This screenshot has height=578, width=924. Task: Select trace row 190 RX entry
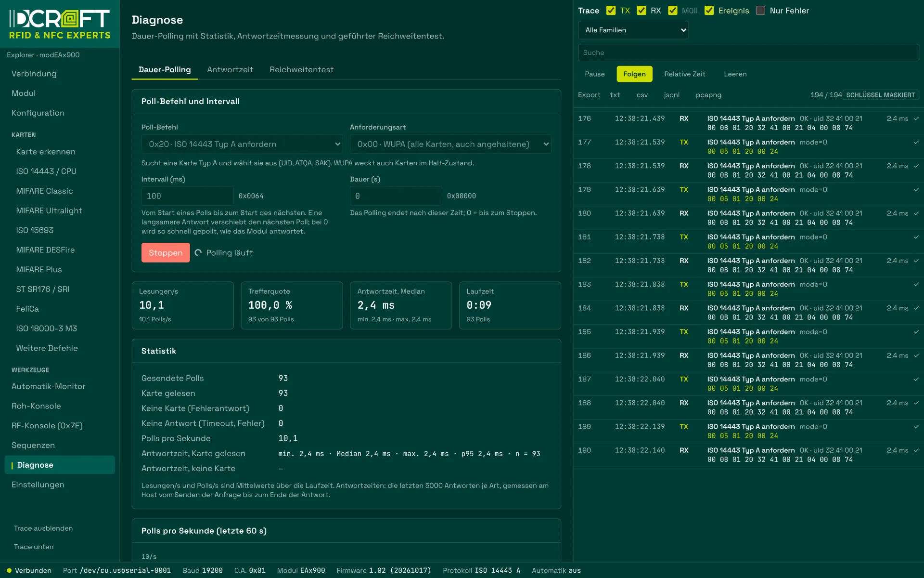[x=748, y=455]
